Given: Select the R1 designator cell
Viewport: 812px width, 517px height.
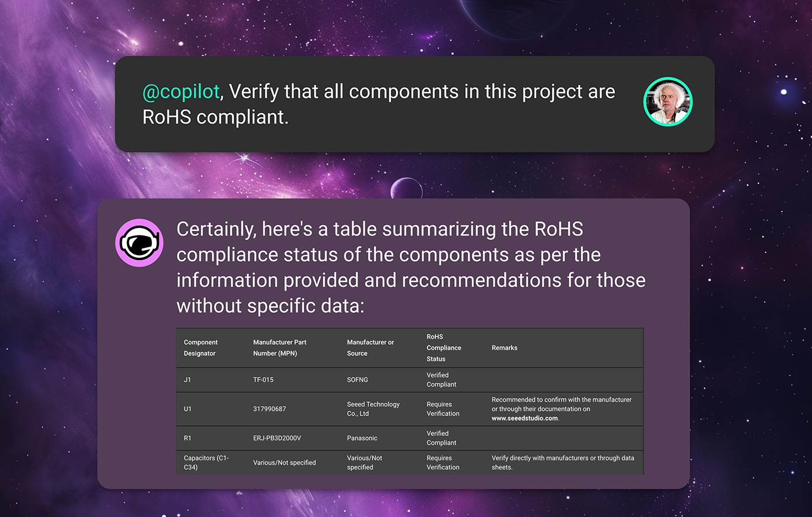Looking at the screenshot, I should (x=187, y=438).
